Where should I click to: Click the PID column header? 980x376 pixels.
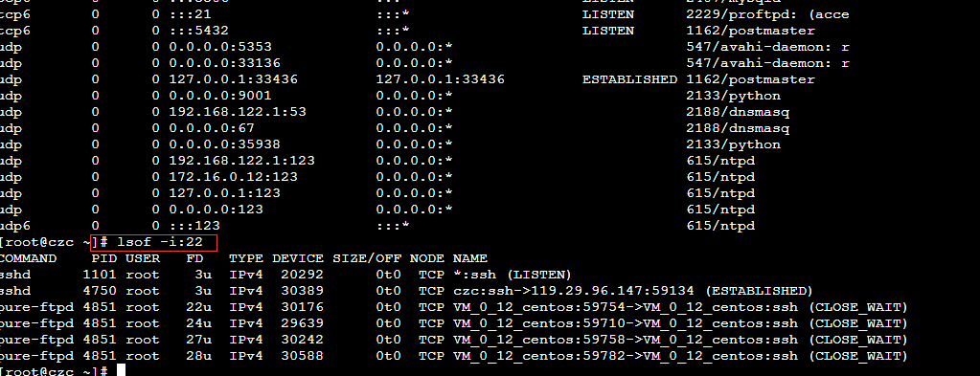pos(103,258)
